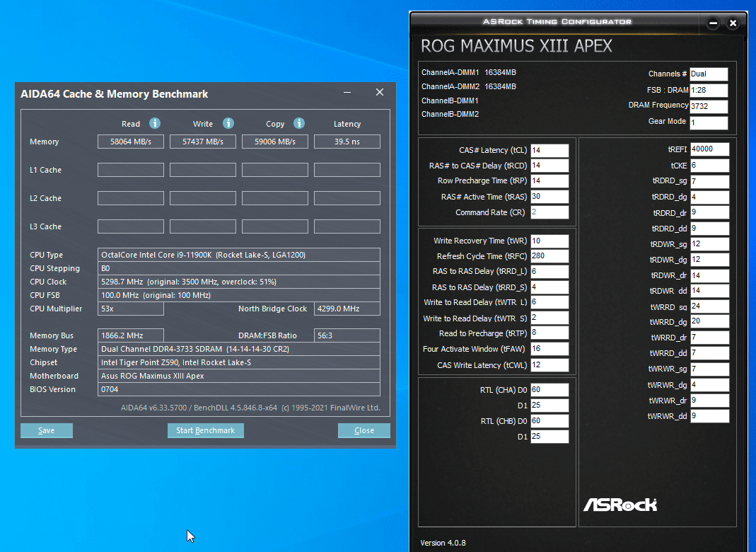This screenshot has height=552, width=756.
Task: Click the empty L3 Cache Latency field
Action: point(347,226)
